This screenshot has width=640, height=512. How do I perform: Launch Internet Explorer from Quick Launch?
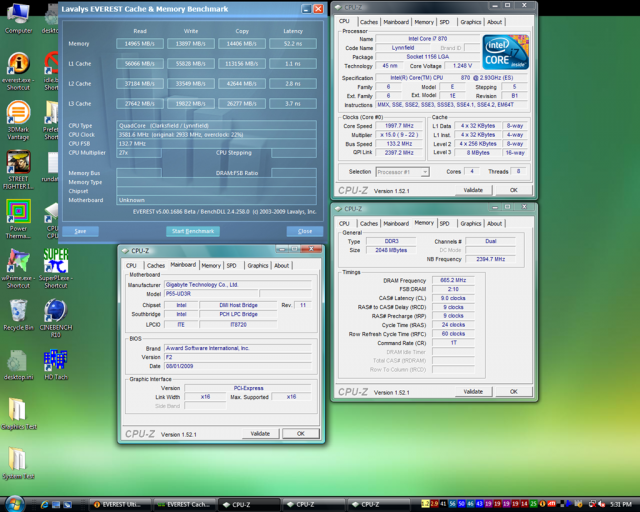pyautogui.click(x=44, y=505)
